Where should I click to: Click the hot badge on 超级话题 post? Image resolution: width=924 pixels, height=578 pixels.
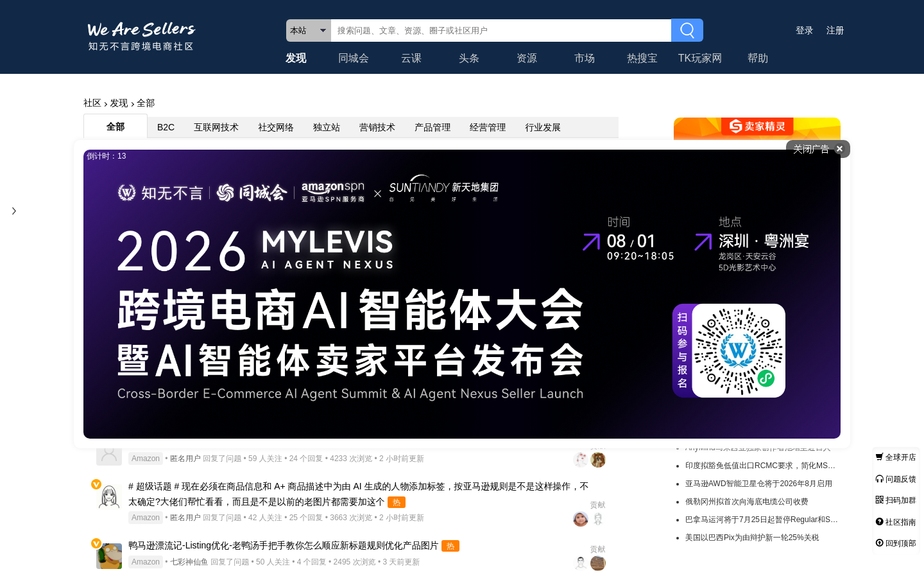[x=397, y=502]
